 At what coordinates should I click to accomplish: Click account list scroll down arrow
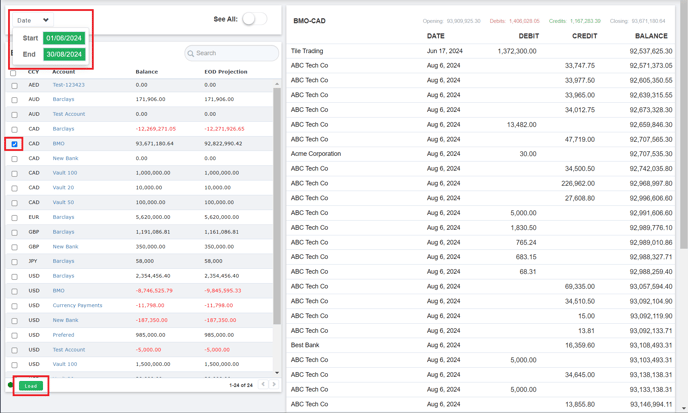point(277,373)
